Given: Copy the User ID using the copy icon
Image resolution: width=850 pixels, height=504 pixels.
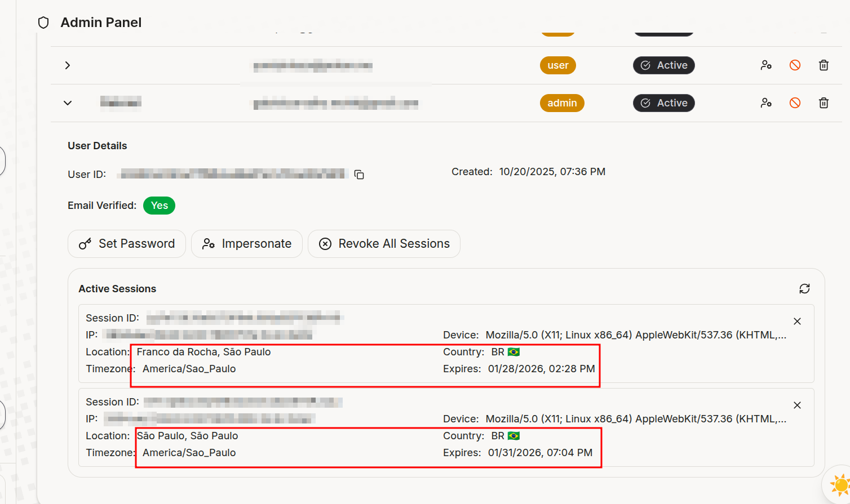Looking at the screenshot, I should [359, 175].
